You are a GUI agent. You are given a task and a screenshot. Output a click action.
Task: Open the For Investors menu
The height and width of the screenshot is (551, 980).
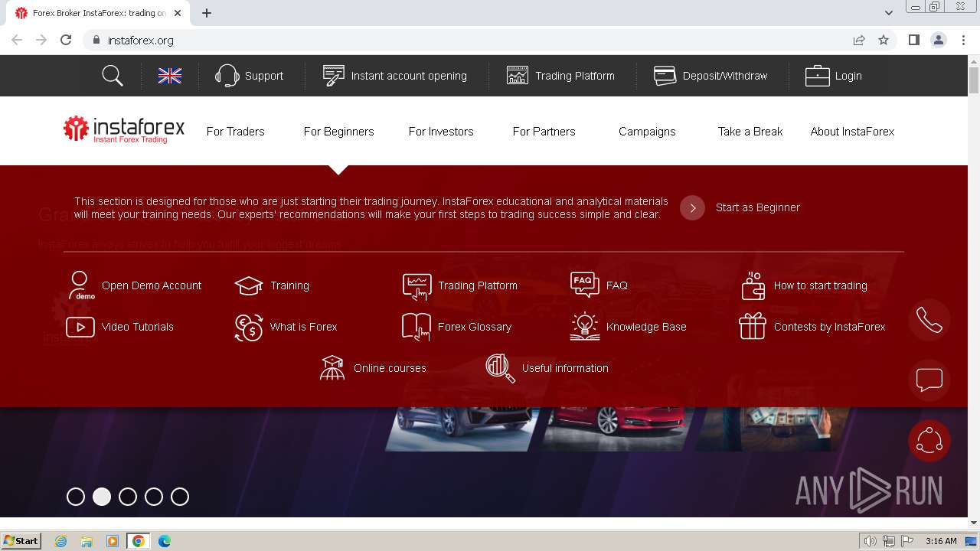pyautogui.click(x=441, y=132)
